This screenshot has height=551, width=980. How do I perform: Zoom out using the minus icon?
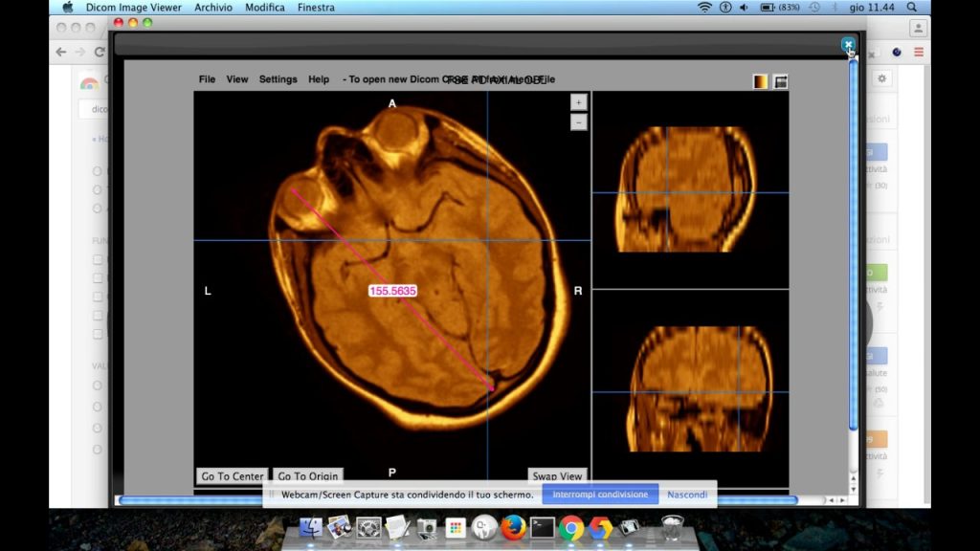[x=578, y=121]
